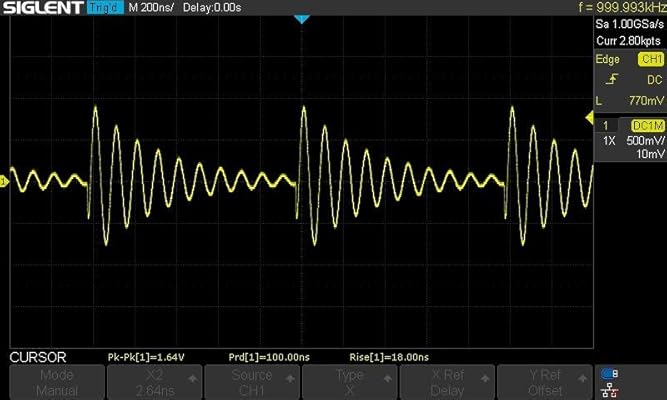
Task: Click the CURSOR menu title
Action: point(38,357)
